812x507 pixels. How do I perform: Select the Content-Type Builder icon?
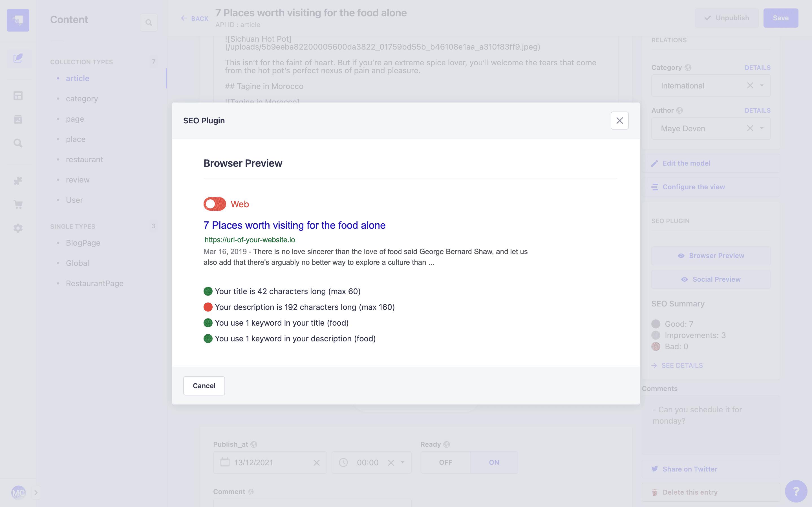point(18,95)
